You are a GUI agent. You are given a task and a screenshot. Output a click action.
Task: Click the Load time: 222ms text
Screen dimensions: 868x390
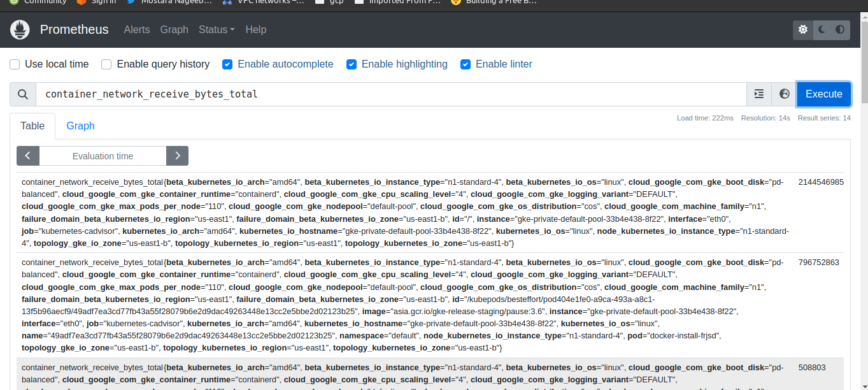coord(705,119)
